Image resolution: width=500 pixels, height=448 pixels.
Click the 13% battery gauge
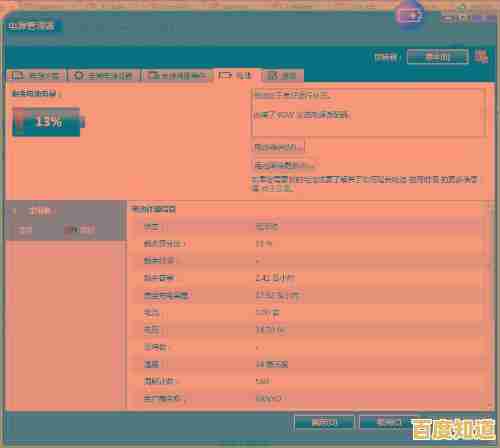(x=49, y=122)
